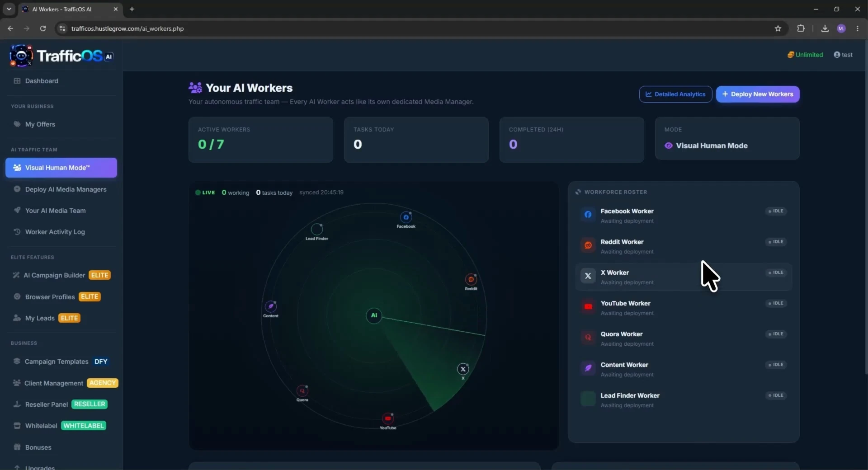The height and width of the screenshot is (470, 868).
Task: Click the Lead Finder radar node
Action: (x=316, y=229)
